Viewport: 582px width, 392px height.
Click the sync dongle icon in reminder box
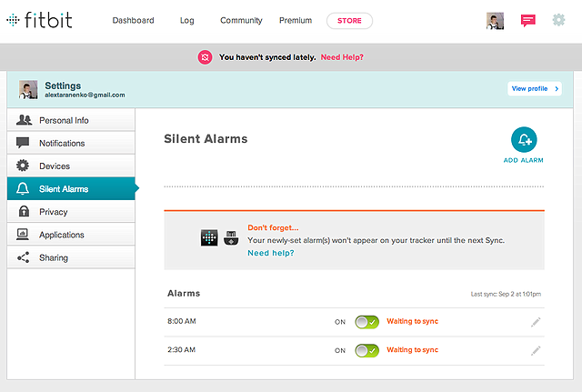(231, 238)
